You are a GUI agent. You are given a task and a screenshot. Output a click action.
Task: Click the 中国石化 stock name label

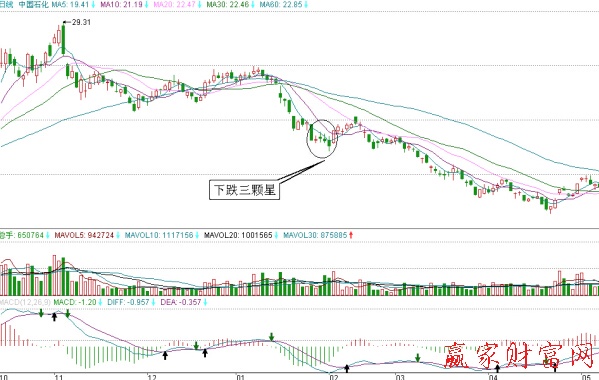pos(34,5)
